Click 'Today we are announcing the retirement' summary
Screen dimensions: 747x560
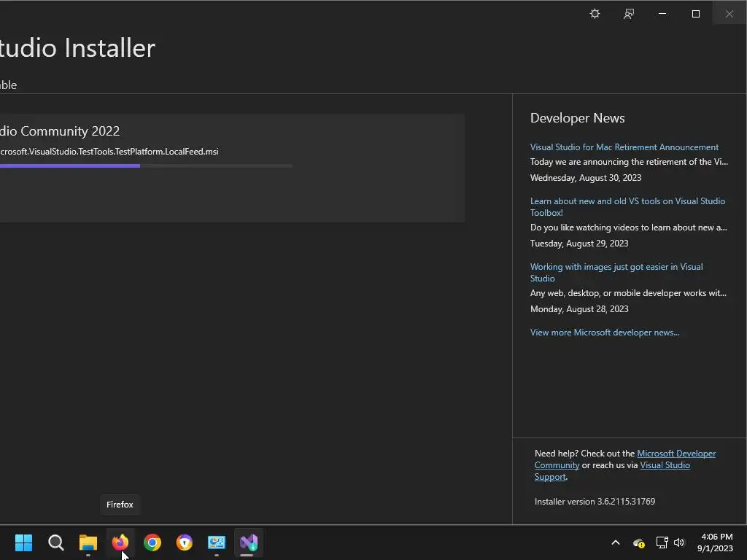pyautogui.click(x=629, y=162)
